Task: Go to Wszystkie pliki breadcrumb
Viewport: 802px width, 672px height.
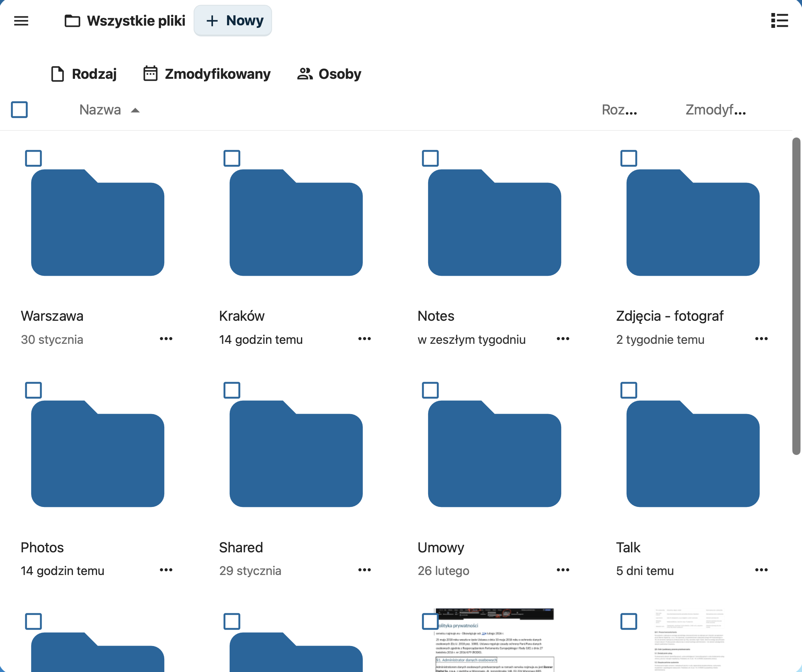Action: point(125,21)
